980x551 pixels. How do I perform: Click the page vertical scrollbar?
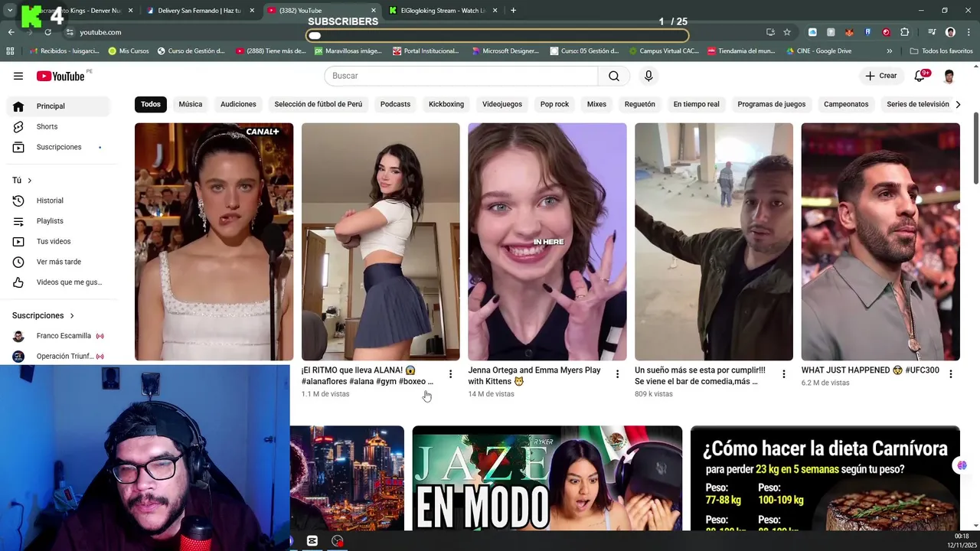pyautogui.click(x=975, y=149)
